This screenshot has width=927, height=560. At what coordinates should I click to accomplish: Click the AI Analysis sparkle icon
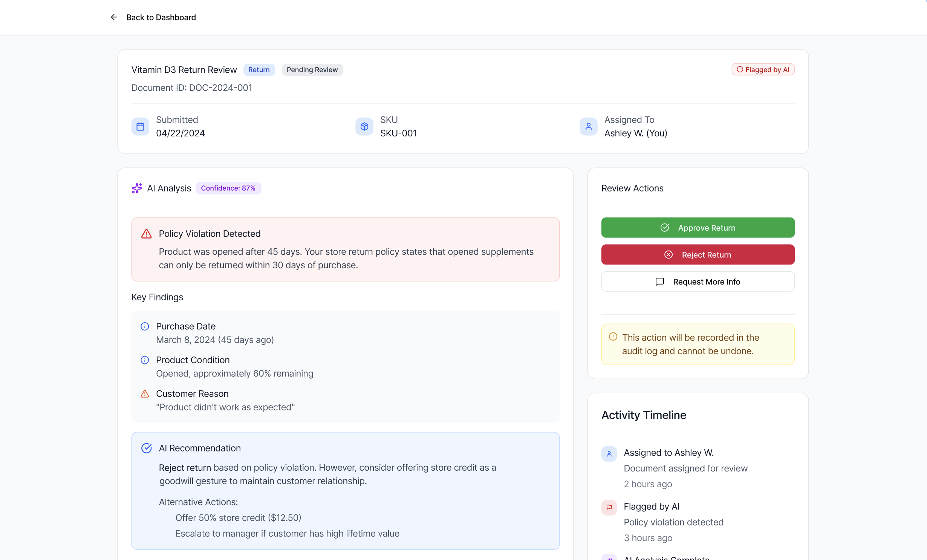(x=137, y=188)
